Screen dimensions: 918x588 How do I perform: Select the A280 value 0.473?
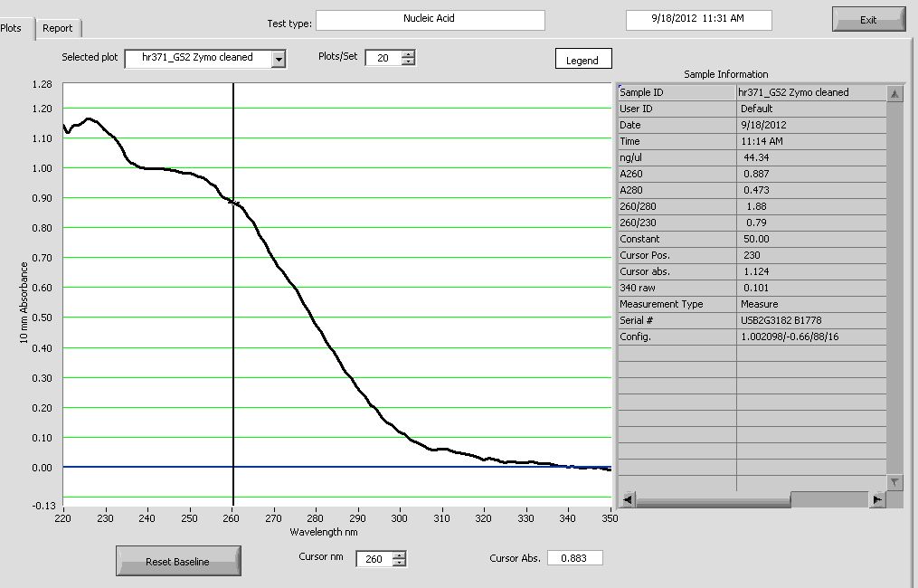[811, 190]
